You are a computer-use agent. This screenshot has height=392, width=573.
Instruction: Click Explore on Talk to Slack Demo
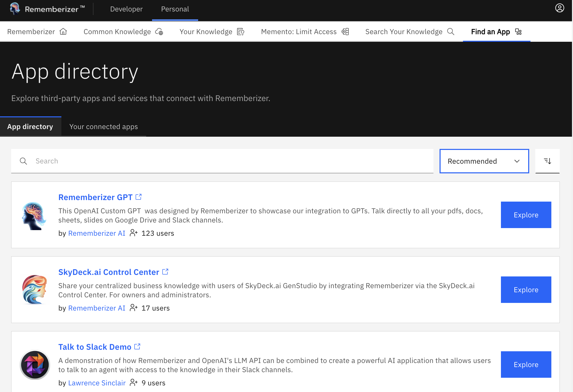coord(526,365)
